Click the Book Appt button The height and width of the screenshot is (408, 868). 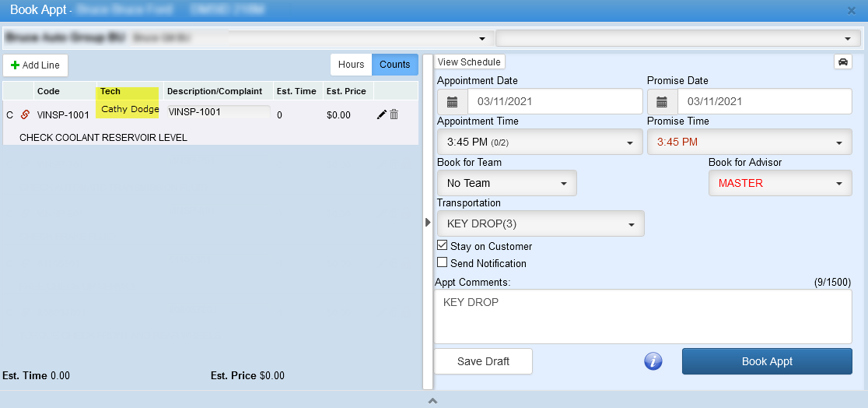click(x=767, y=361)
